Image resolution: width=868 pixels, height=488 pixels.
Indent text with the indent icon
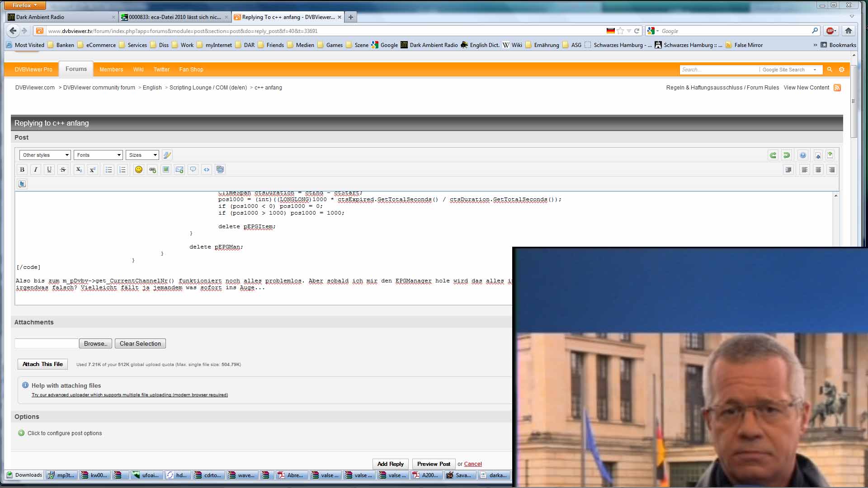tap(788, 169)
